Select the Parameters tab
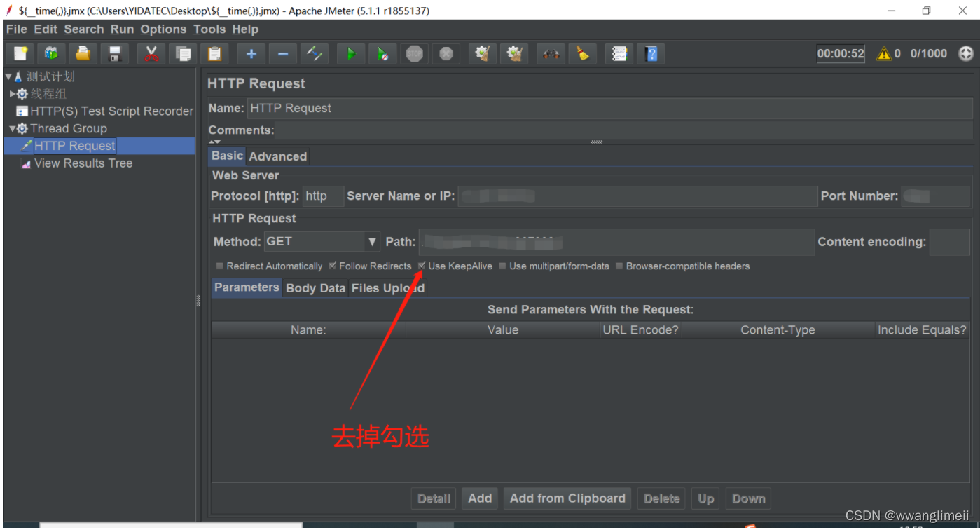This screenshot has height=530, width=980. pyautogui.click(x=247, y=287)
